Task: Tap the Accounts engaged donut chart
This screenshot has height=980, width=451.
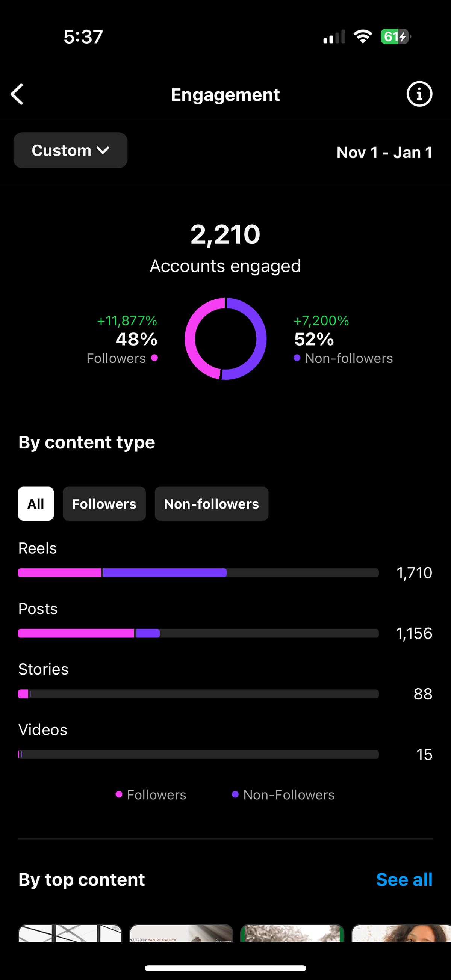Action: (225, 338)
